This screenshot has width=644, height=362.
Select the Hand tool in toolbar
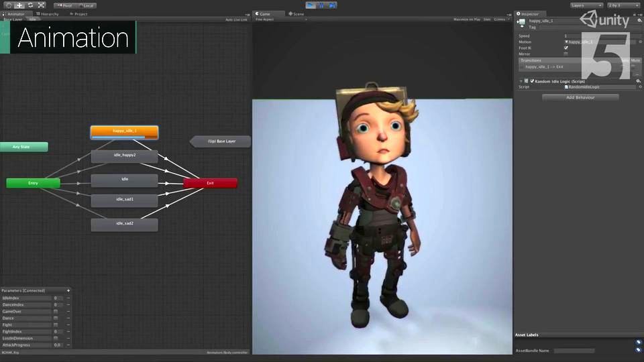point(8,5)
